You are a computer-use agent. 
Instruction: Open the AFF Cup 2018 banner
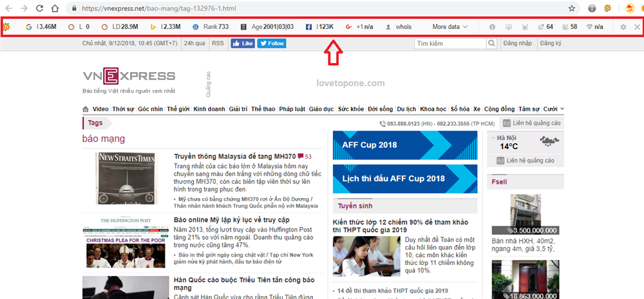point(404,145)
